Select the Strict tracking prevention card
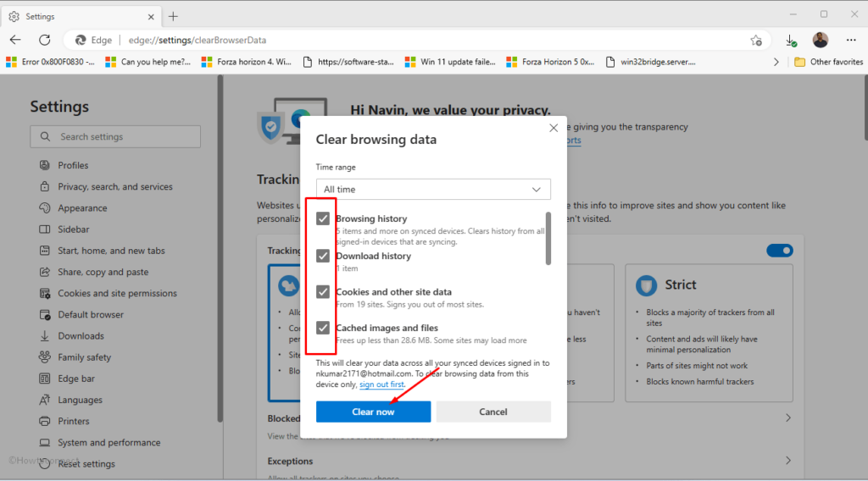Viewport: 868px width, 481px height. coord(709,333)
